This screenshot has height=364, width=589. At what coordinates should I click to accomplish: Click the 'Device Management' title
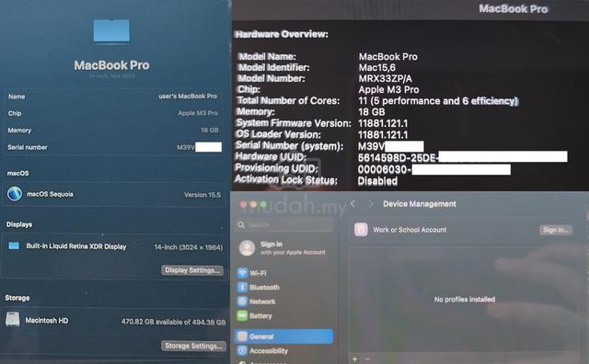(420, 204)
